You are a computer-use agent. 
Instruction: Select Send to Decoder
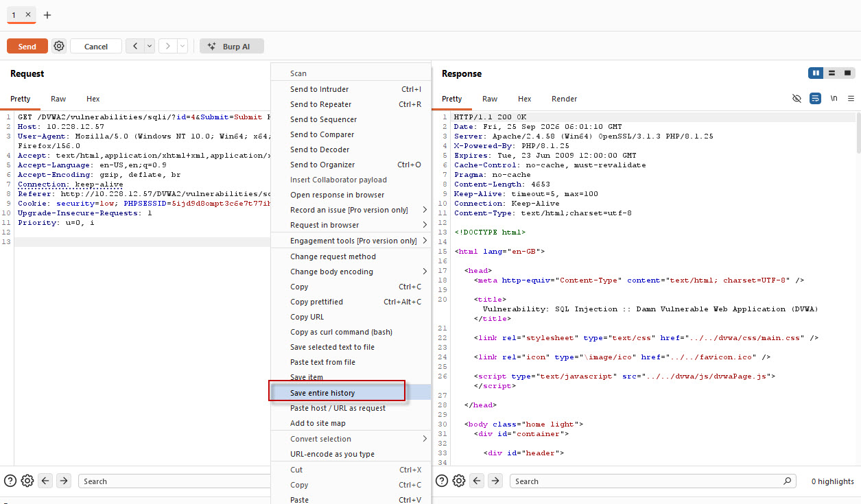point(351,149)
